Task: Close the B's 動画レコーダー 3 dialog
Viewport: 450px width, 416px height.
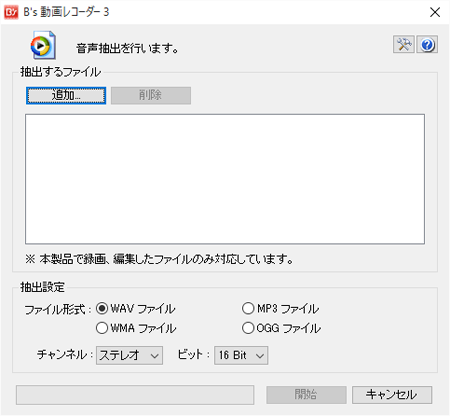Action: click(435, 12)
